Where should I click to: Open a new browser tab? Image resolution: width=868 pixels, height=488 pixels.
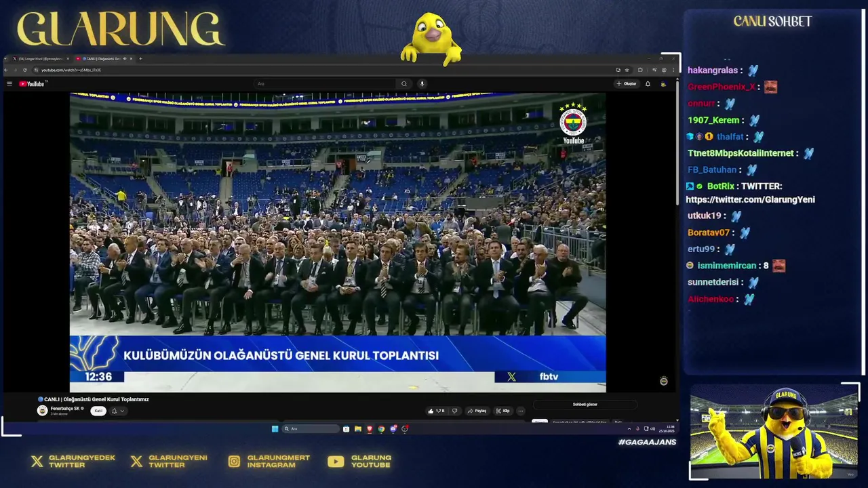click(140, 59)
